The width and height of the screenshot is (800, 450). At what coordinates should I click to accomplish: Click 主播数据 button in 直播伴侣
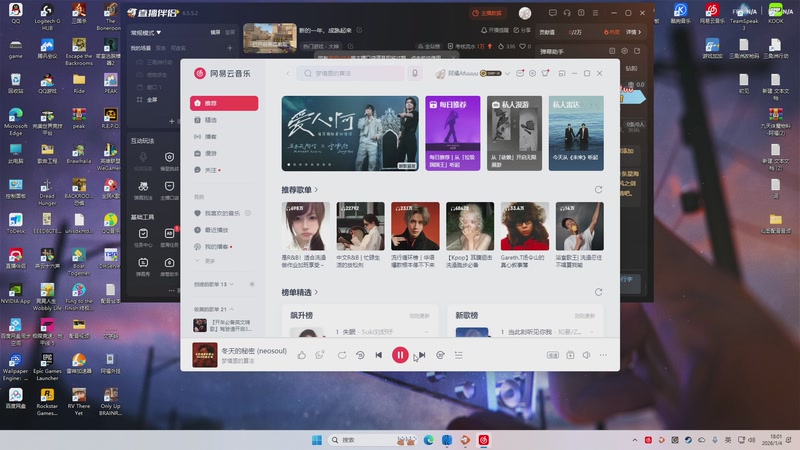(487, 13)
